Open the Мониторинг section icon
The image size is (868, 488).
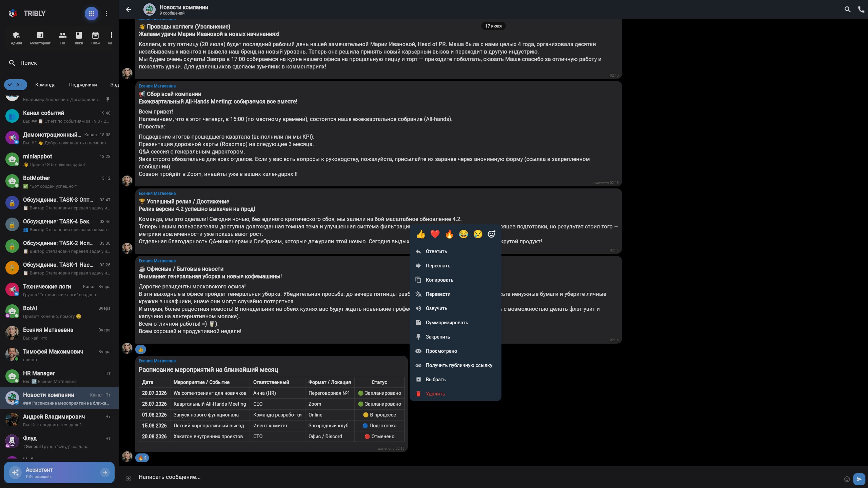(40, 38)
